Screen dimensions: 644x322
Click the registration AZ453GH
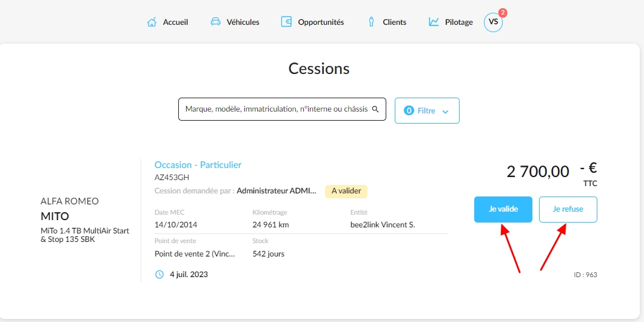click(172, 178)
